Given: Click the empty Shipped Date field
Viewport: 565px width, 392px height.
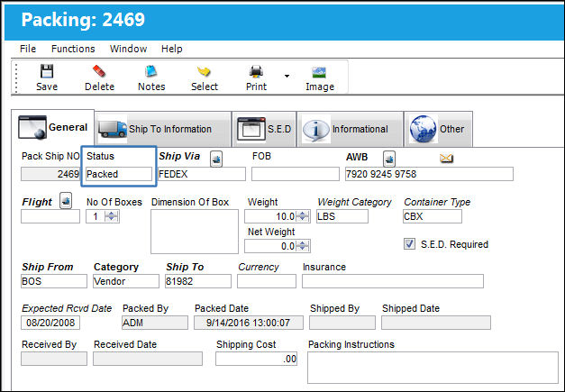Looking at the screenshot, I should 436,323.
